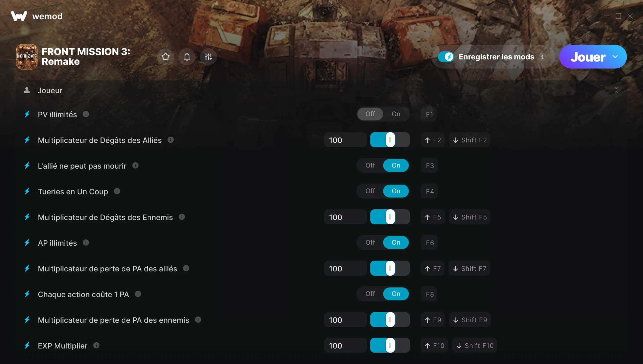The image size is (643, 364).
Task: Open the mod settings sliders icon
Action: pyautogui.click(x=208, y=57)
